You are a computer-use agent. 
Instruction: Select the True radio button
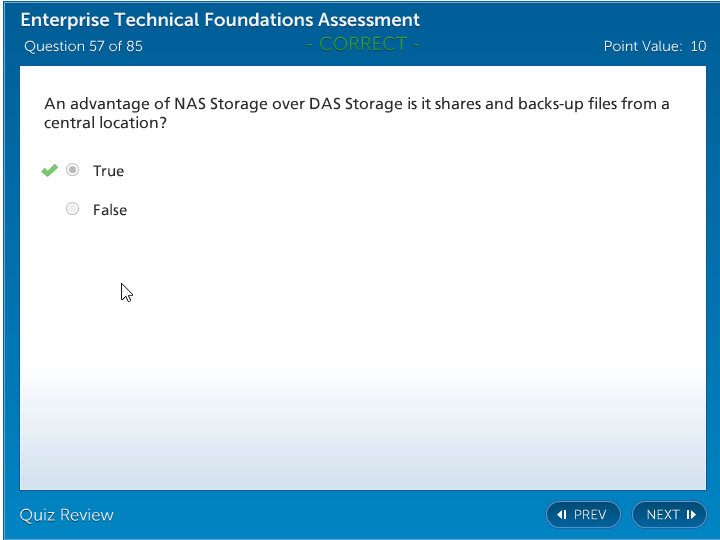point(72,170)
